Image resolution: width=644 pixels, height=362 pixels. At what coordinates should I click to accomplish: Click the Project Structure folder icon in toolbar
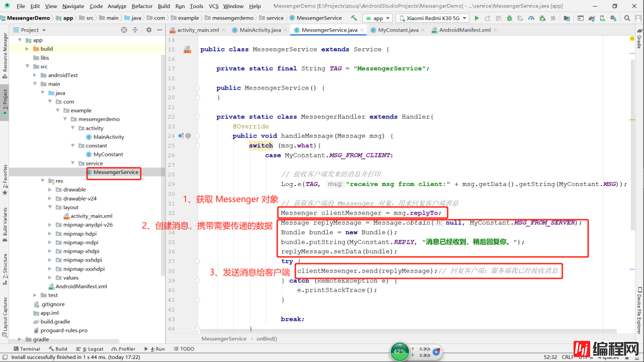567,18
